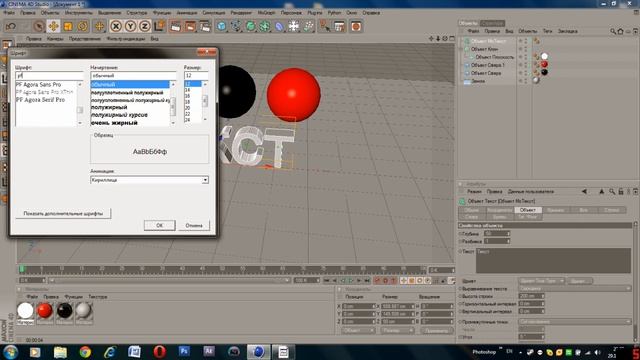Open the green NURBS generator icon

pos(251,27)
